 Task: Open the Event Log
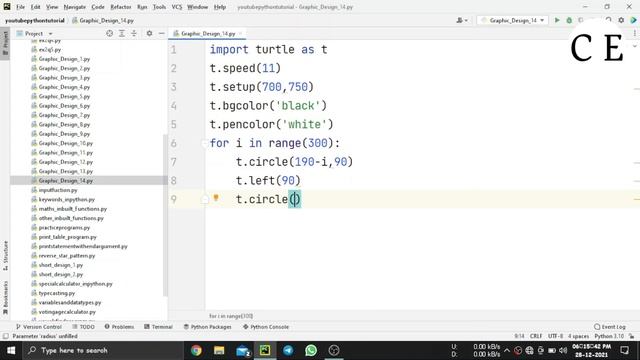(x=610, y=327)
